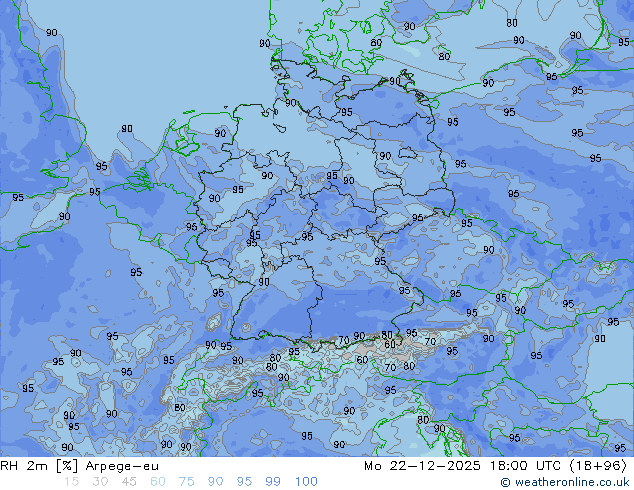Click legend value 15
The image size is (634, 490).
(71, 482)
